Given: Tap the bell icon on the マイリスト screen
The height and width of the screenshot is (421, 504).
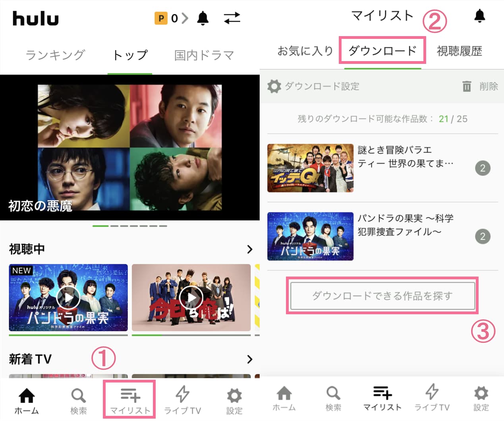Looking at the screenshot, I should tap(480, 16).
